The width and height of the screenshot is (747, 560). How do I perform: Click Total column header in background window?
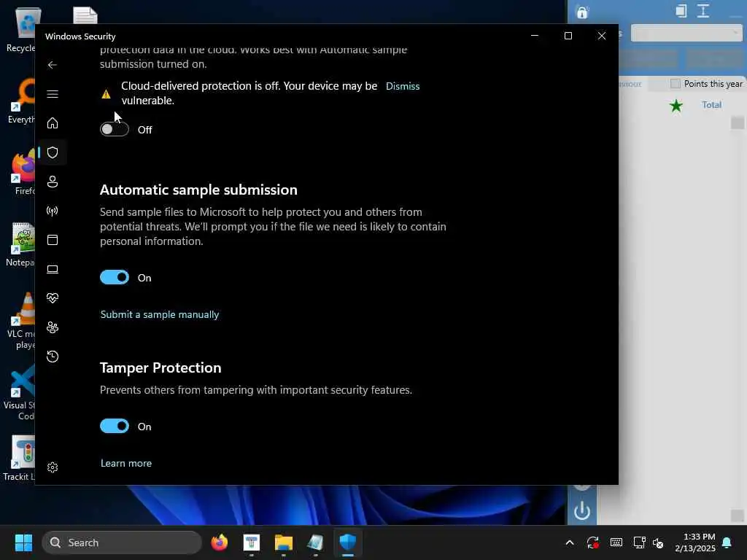click(x=711, y=105)
